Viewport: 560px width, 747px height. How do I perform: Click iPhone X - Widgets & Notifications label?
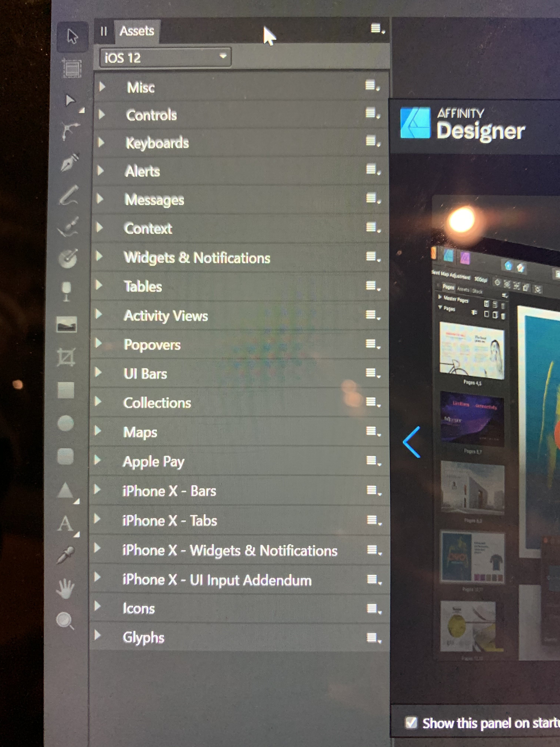coord(230,550)
